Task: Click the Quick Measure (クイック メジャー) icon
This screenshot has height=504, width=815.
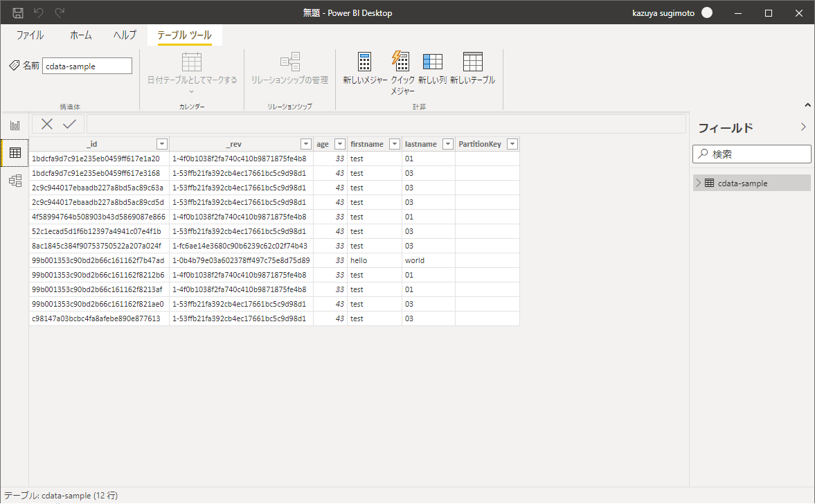Action: pos(402,62)
